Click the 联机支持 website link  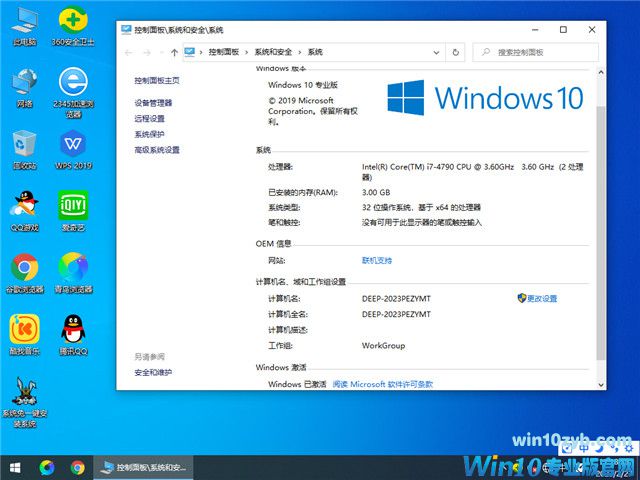[377, 260]
